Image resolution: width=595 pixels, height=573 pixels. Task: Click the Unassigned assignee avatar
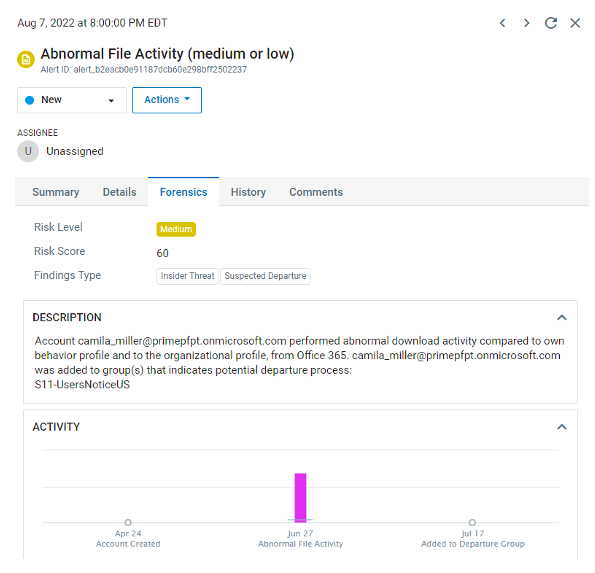pyautogui.click(x=28, y=151)
